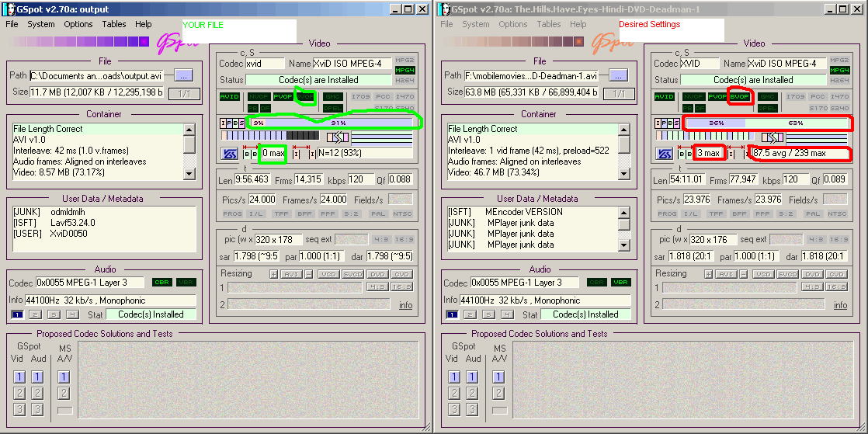Click the MPG4 indicator in output window
Image resolution: width=868 pixels, height=434 pixels.
click(x=404, y=71)
